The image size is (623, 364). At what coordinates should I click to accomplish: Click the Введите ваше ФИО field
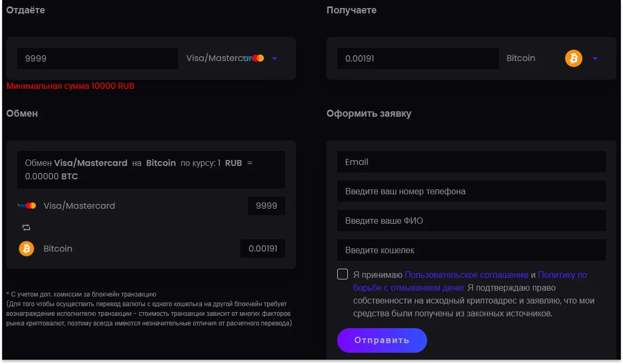[x=471, y=221]
